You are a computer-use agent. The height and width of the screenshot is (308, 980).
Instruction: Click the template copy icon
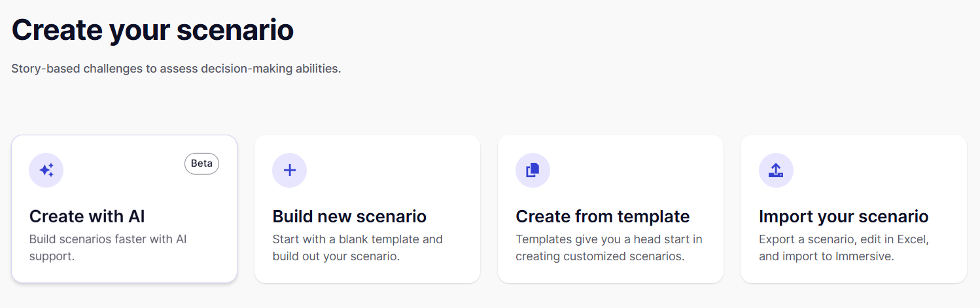pos(533,170)
